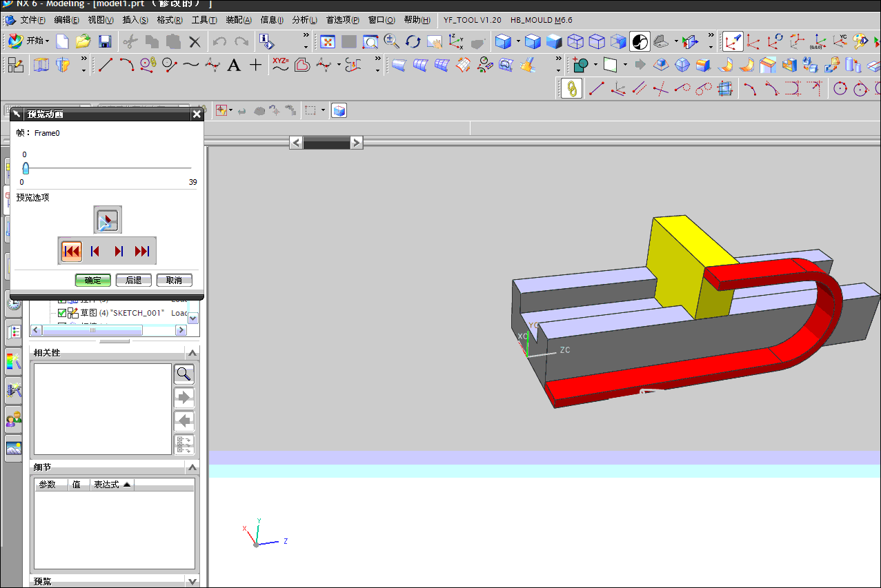Click the scroll-right arrow above the viewport
The width and height of the screenshot is (881, 588).
coord(356,143)
